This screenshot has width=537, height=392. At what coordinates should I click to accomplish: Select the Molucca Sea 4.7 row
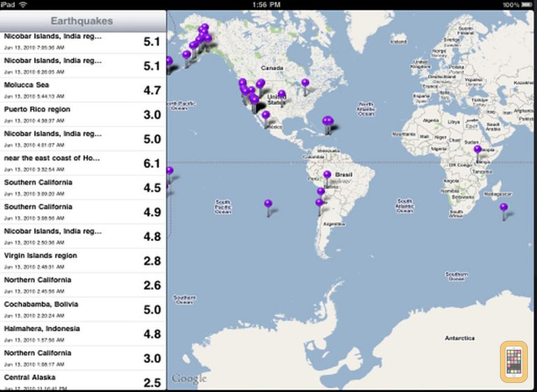pyautogui.click(x=83, y=90)
